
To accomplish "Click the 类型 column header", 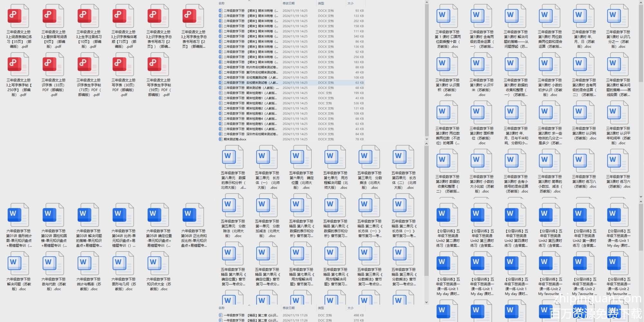I will [x=321, y=3].
